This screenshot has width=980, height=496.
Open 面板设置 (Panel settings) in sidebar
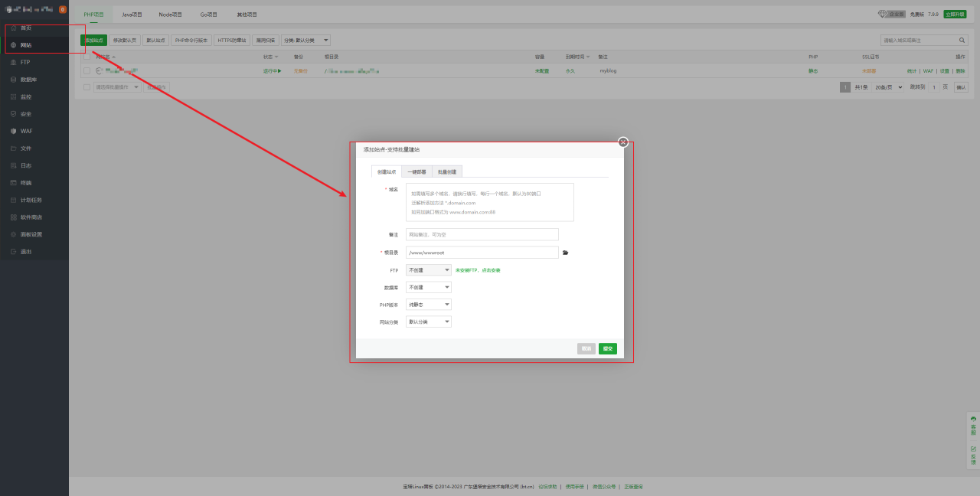pyautogui.click(x=31, y=234)
